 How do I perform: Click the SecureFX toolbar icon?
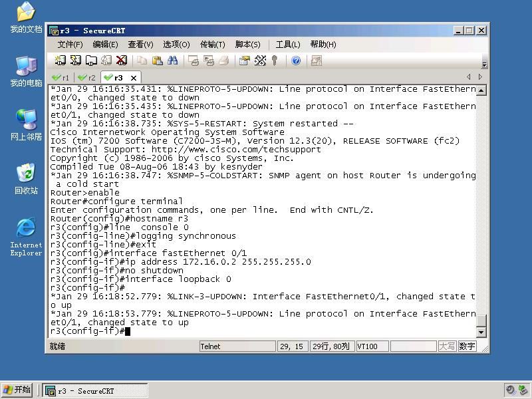coord(317,61)
